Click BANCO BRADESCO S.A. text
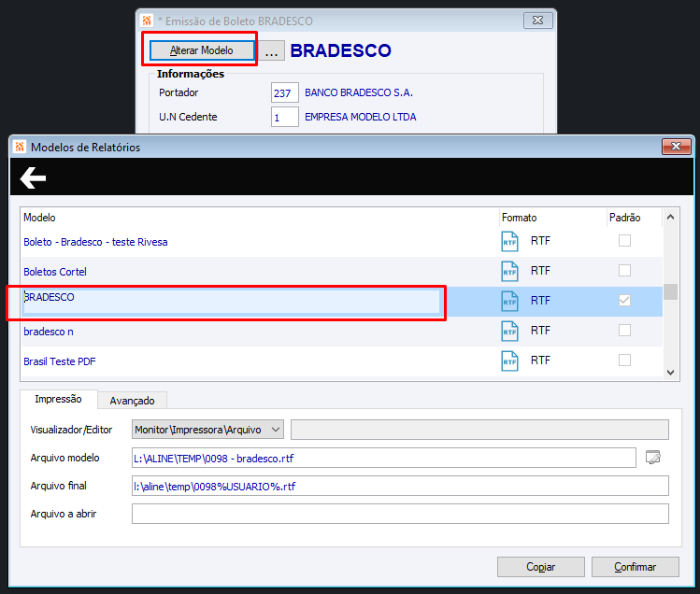The width and height of the screenshot is (700, 594). pos(359,92)
